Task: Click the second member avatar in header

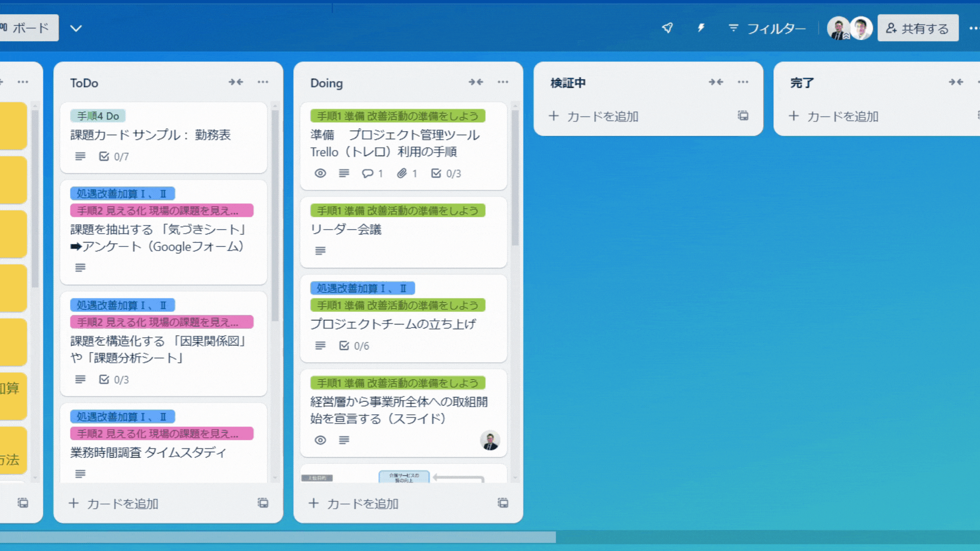Action: click(x=861, y=29)
